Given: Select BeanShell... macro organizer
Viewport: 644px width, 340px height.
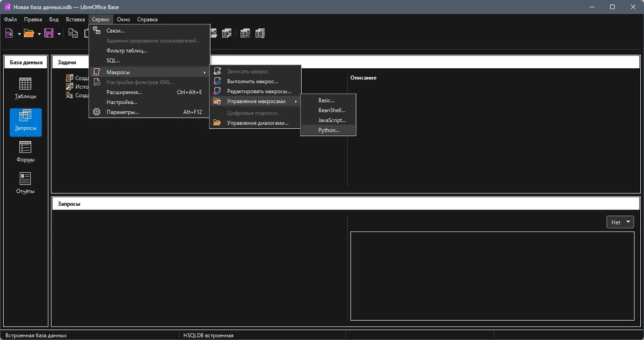Looking at the screenshot, I should (328, 110).
